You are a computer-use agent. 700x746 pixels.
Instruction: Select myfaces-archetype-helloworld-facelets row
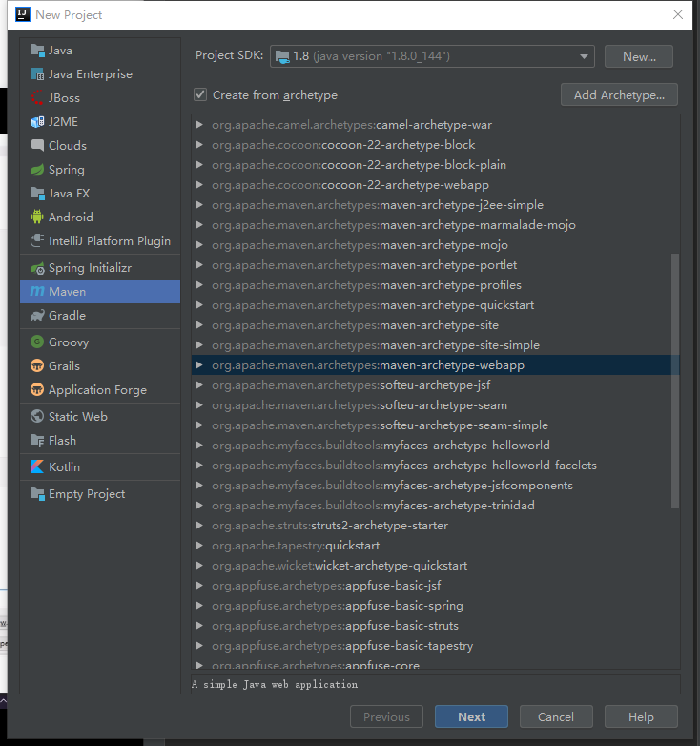click(435, 466)
